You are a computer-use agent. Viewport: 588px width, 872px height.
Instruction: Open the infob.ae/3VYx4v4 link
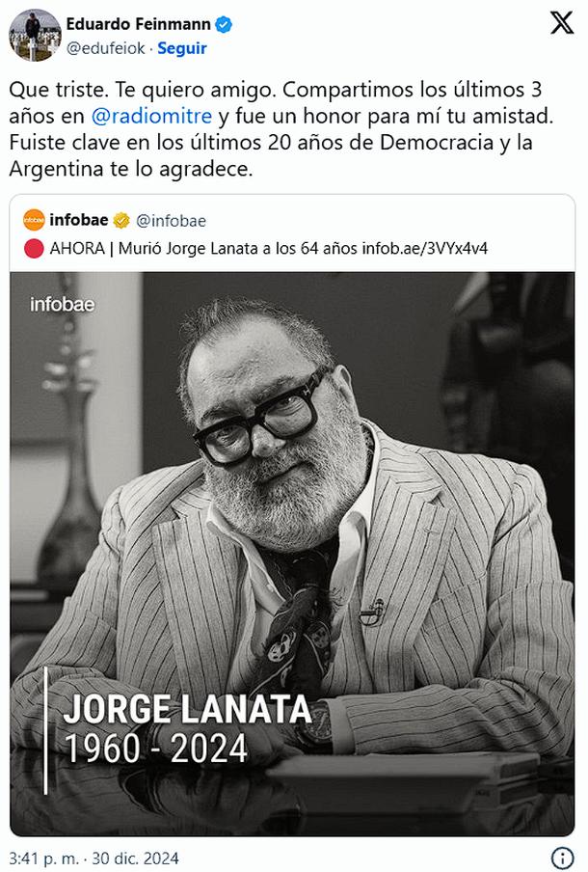(425, 248)
